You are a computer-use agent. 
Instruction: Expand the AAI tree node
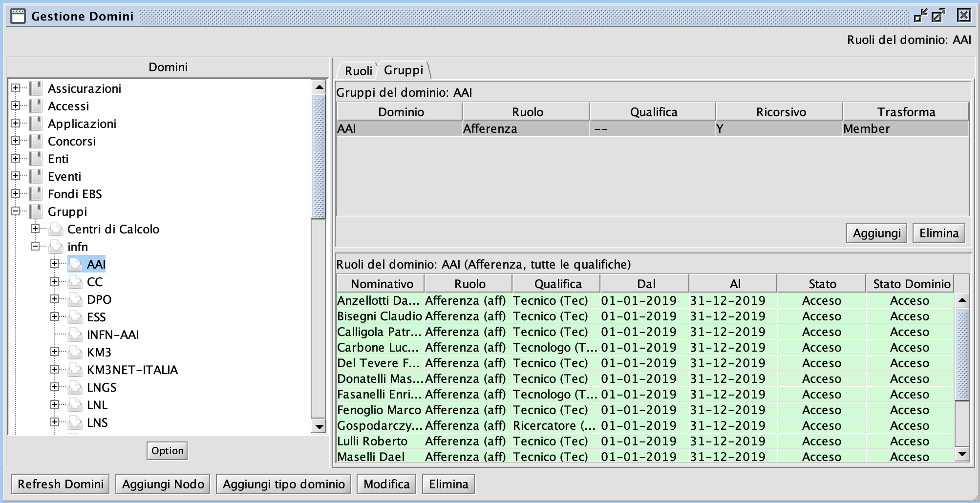pyautogui.click(x=55, y=264)
